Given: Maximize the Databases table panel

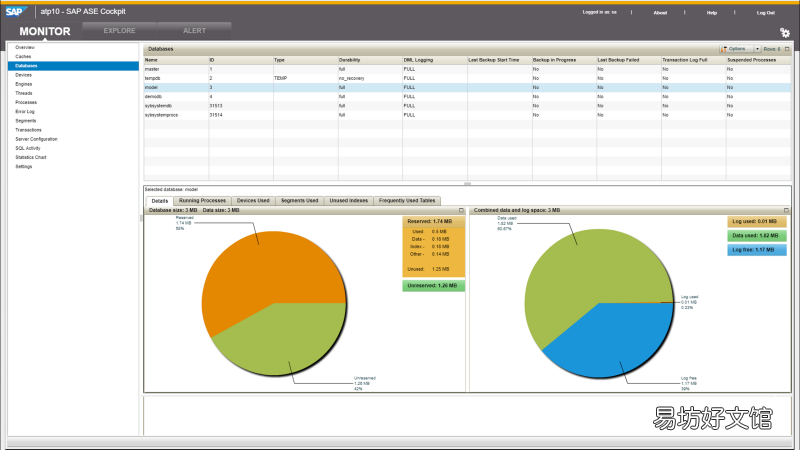Looking at the screenshot, I should [787, 49].
